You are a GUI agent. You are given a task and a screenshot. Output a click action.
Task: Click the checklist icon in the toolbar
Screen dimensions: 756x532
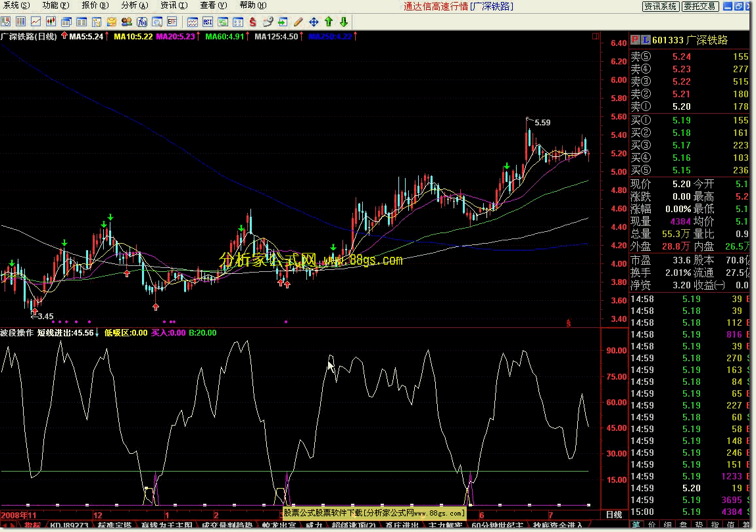[5, 22]
